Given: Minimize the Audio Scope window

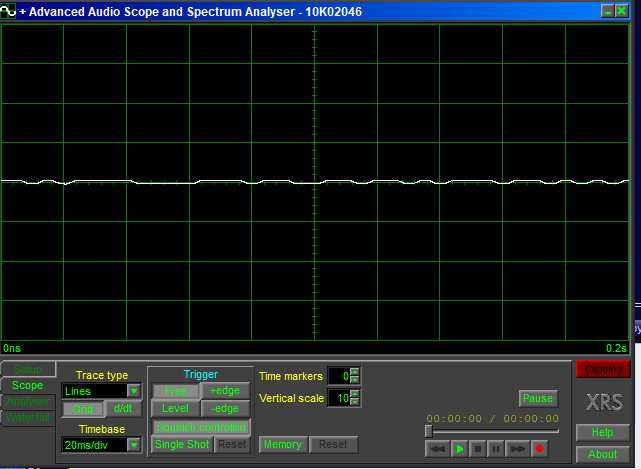Looking at the screenshot, I should (608, 11).
